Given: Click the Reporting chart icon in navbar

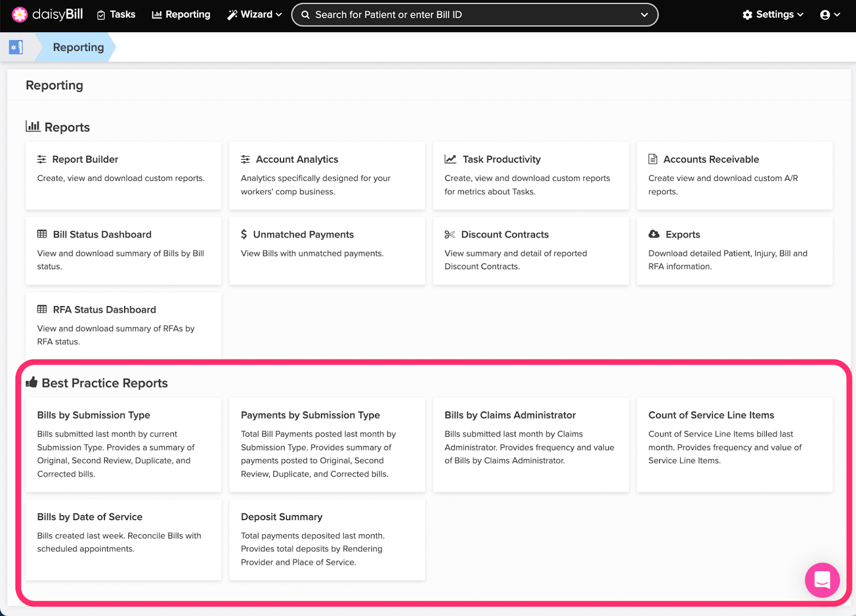Looking at the screenshot, I should coord(157,15).
